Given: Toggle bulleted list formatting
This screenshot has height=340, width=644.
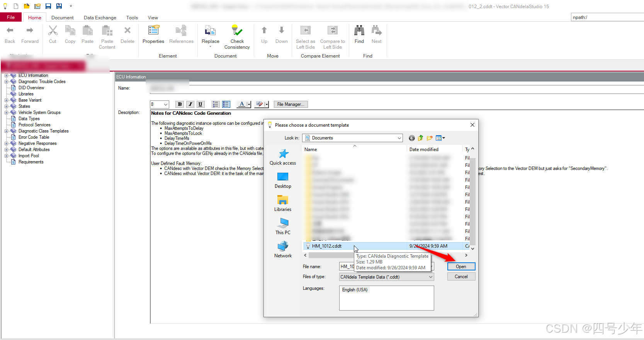Looking at the screenshot, I should pyautogui.click(x=226, y=104).
